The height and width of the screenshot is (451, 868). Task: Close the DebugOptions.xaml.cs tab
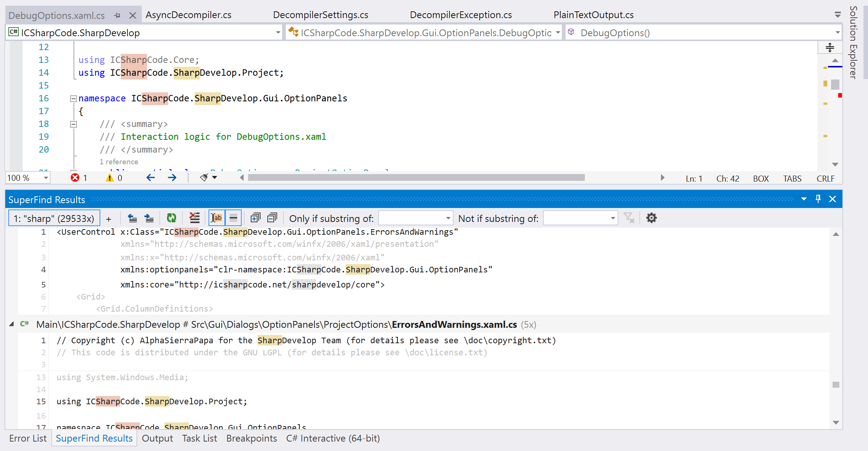click(132, 15)
